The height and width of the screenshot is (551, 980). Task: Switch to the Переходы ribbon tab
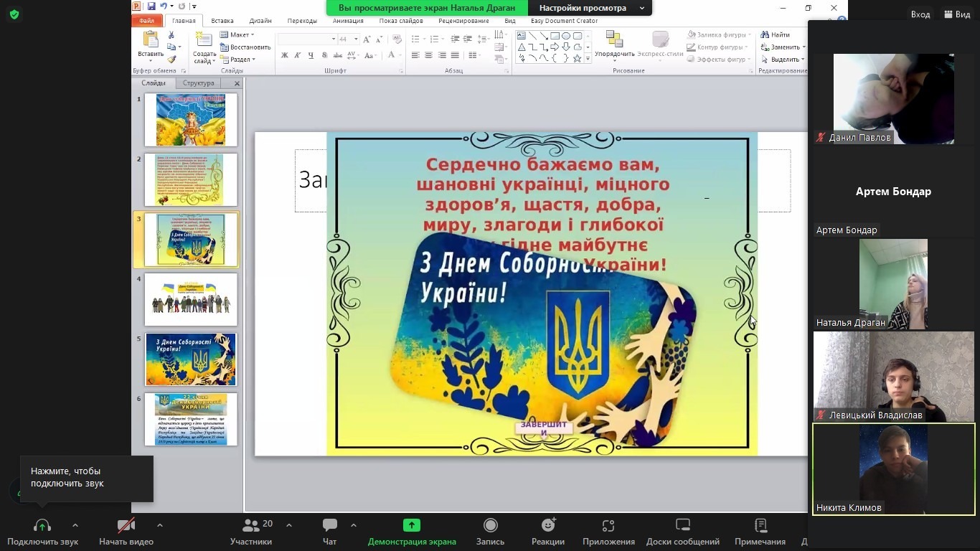click(x=302, y=21)
